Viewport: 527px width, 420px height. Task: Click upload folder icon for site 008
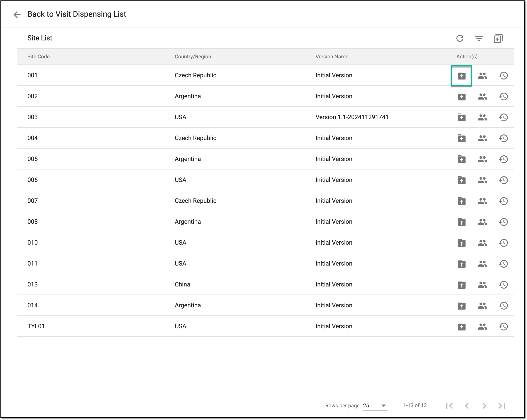click(x=461, y=222)
